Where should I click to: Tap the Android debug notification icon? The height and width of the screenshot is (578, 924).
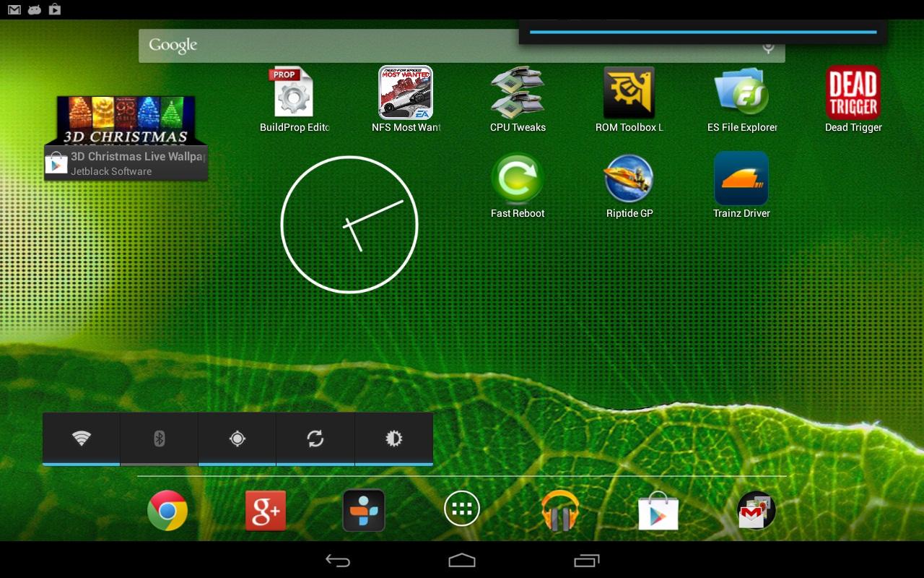point(35,9)
